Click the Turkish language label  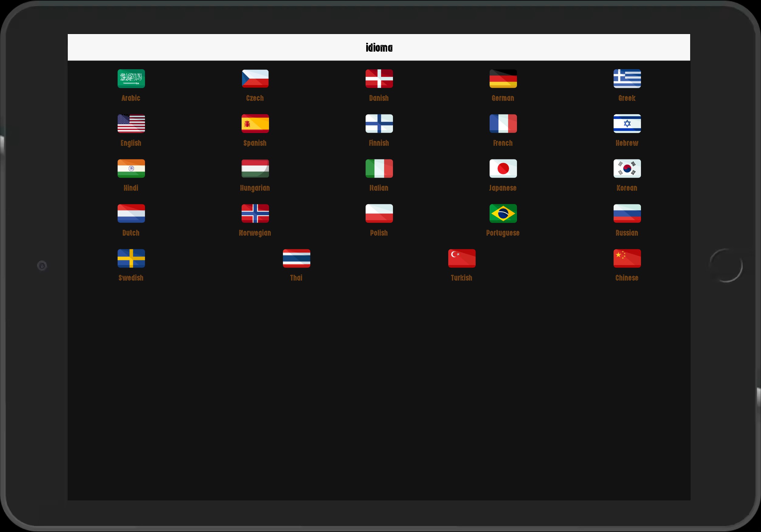click(x=461, y=278)
